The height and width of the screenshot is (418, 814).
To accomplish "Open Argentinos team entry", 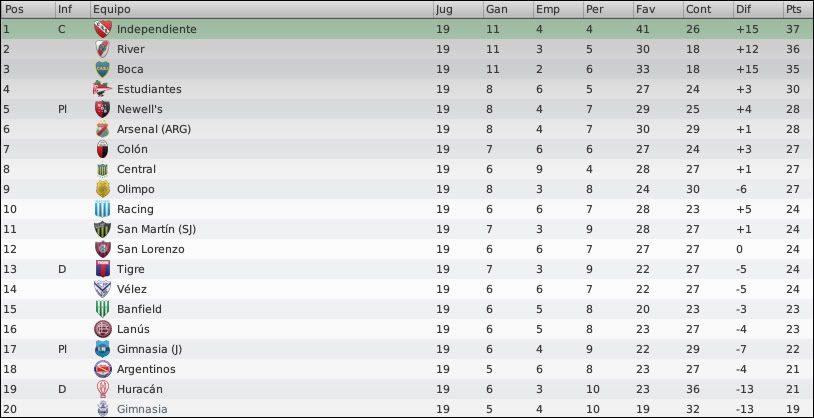I will pos(146,369).
